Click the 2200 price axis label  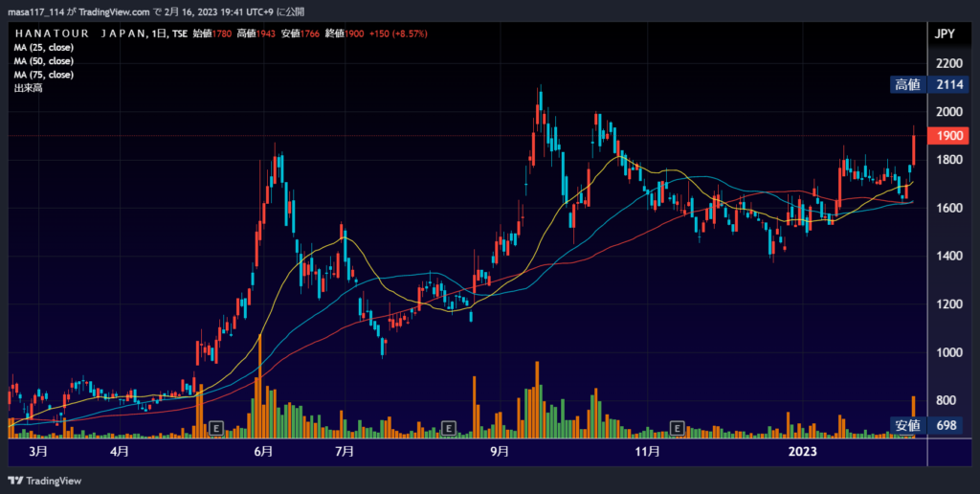[x=949, y=64]
